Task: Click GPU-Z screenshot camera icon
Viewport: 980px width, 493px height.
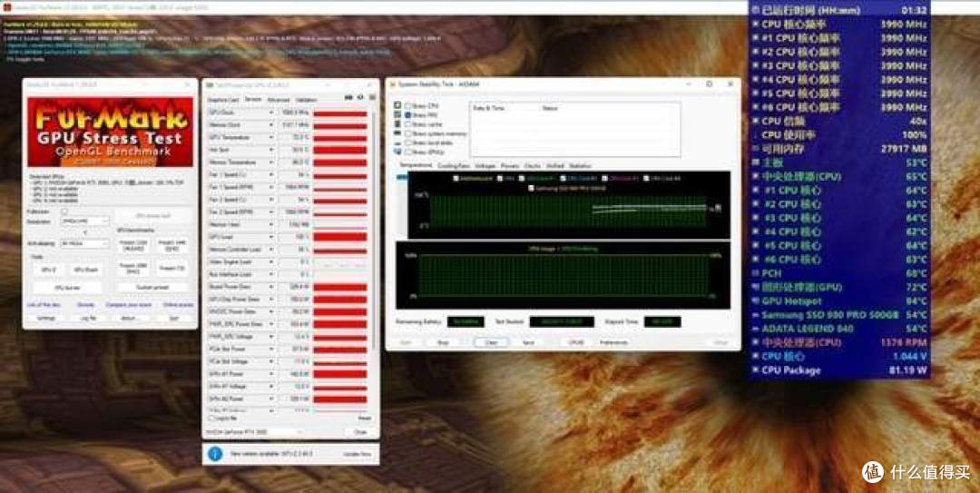Action: (x=348, y=98)
